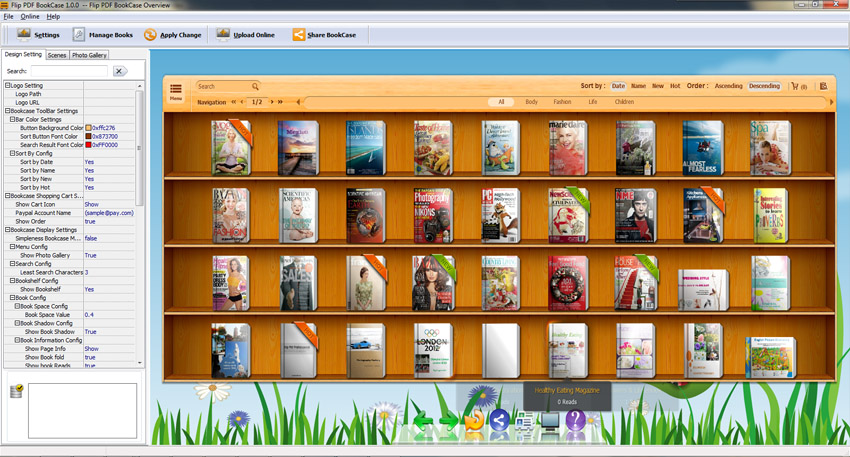The width and height of the screenshot is (850, 457).
Task: Clear search with the X button
Action: pos(119,71)
